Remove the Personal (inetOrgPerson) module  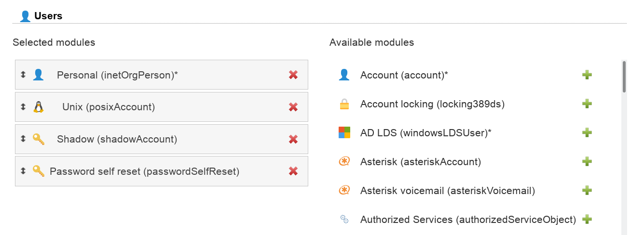[x=293, y=75]
